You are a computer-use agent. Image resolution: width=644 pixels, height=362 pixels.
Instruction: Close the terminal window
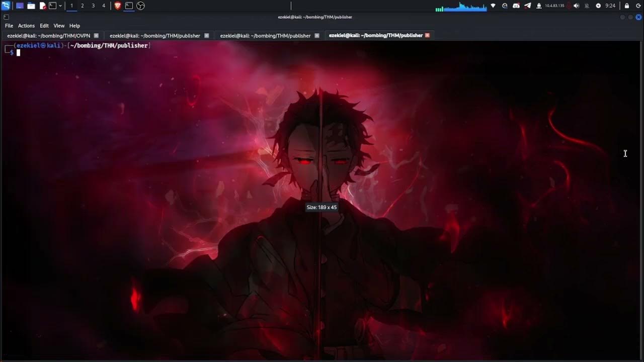point(639,17)
